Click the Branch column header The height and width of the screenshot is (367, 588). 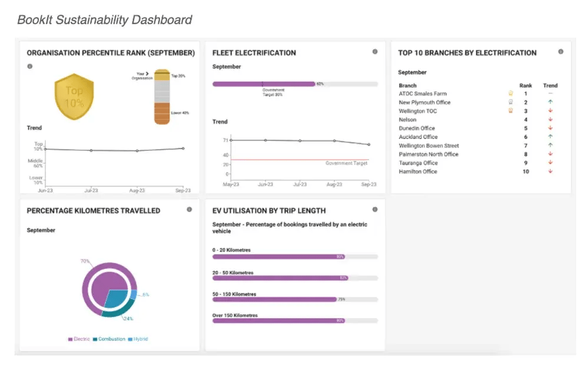click(408, 85)
